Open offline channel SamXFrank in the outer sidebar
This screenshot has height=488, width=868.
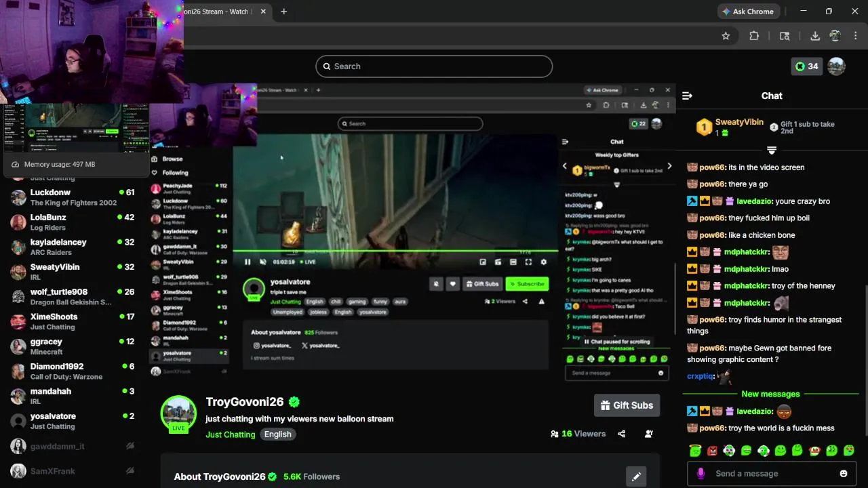73,471
